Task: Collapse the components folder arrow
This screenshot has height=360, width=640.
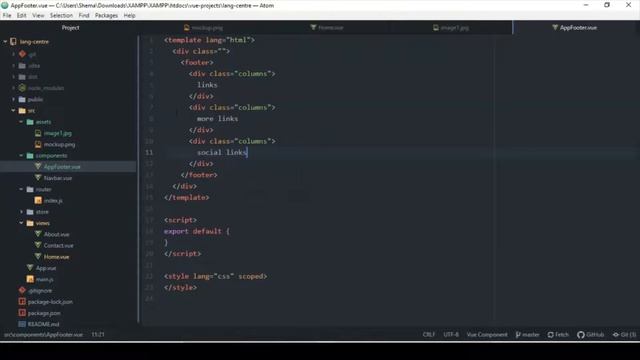Action: 21,156
